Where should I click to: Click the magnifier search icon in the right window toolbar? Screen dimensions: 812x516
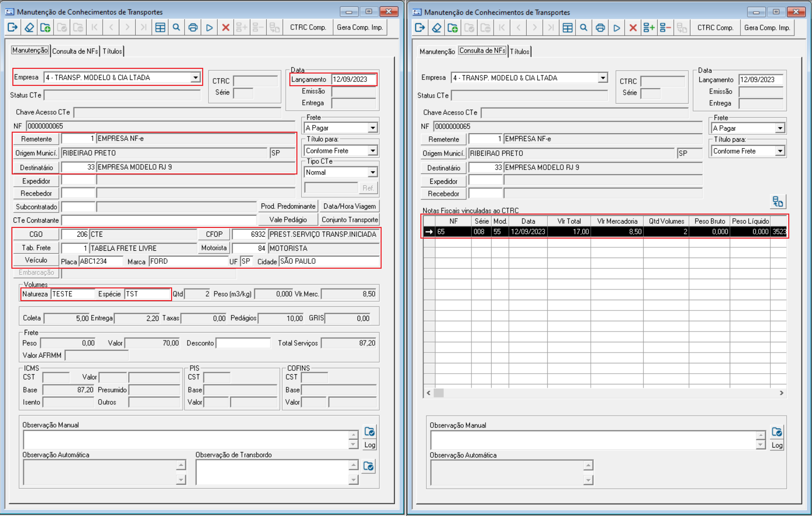(584, 28)
